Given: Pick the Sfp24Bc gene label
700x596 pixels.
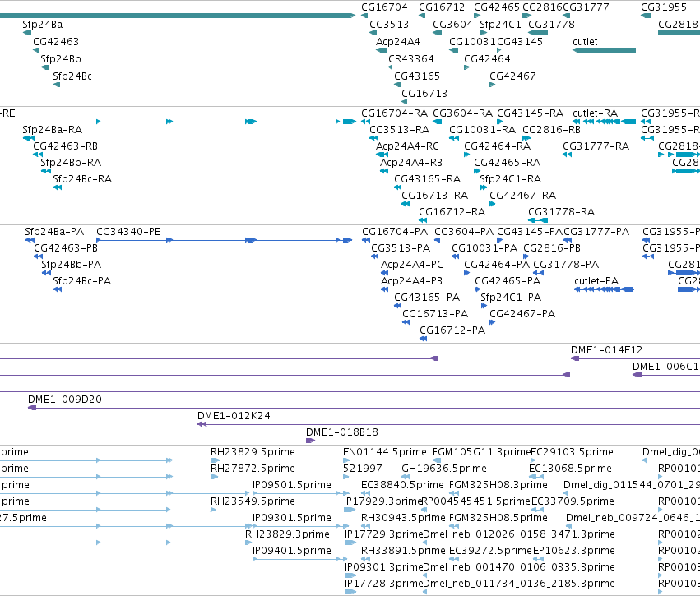Looking at the screenshot, I should click(72, 76).
